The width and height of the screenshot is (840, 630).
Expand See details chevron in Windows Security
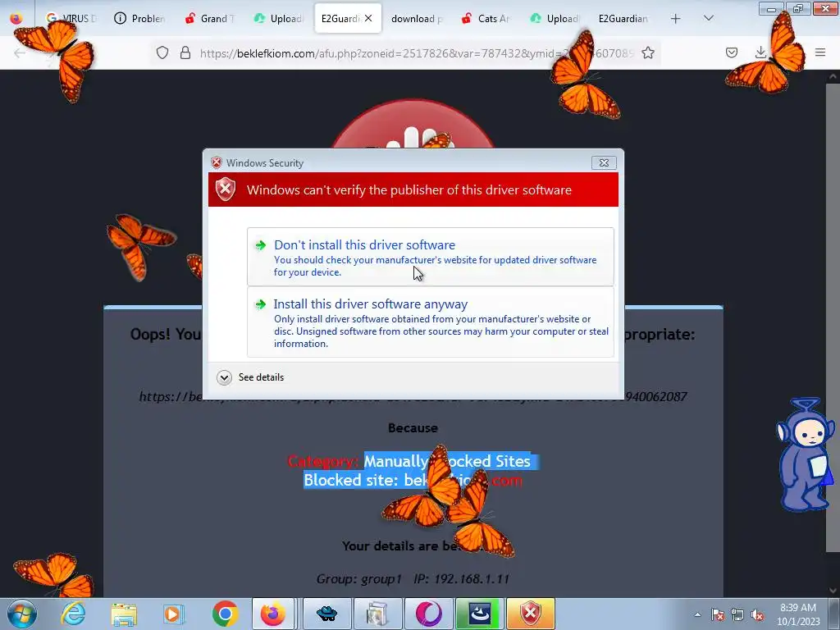point(225,377)
